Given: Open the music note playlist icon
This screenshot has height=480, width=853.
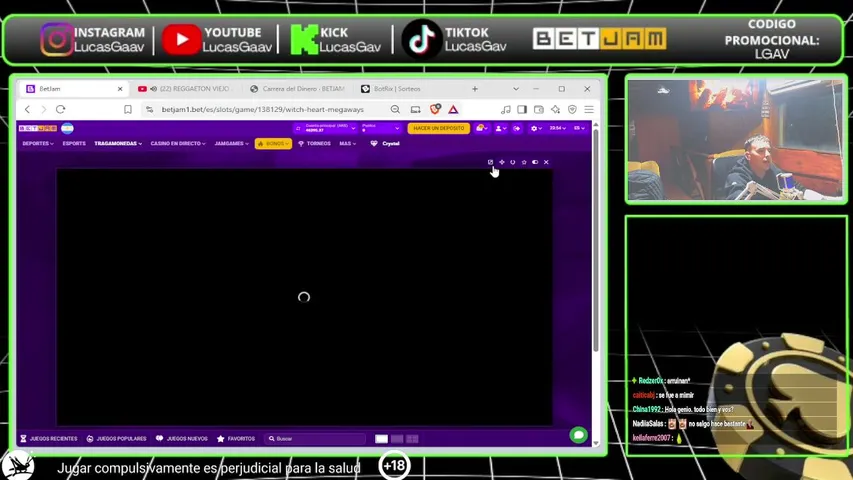Looking at the screenshot, I should click(506, 109).
